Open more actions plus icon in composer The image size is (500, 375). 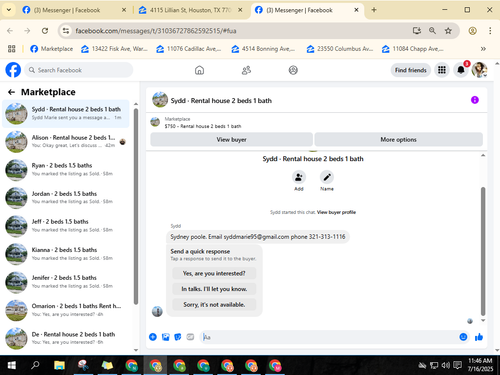point(153,337)
